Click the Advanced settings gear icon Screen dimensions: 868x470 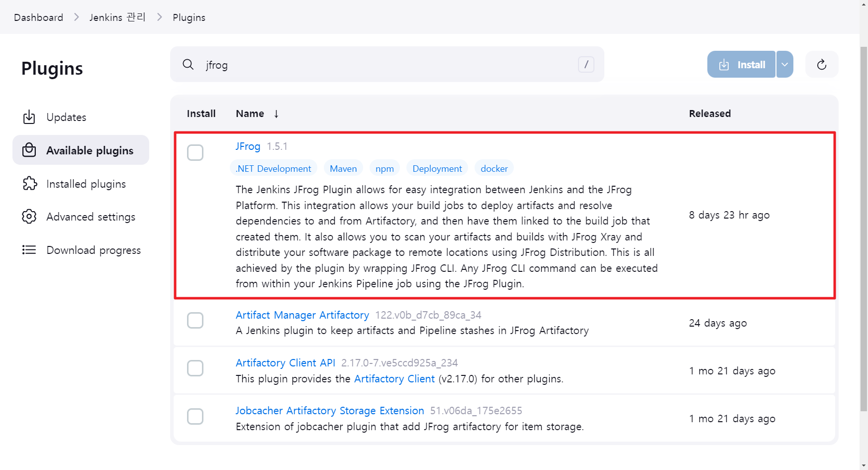tap(29, 217)
